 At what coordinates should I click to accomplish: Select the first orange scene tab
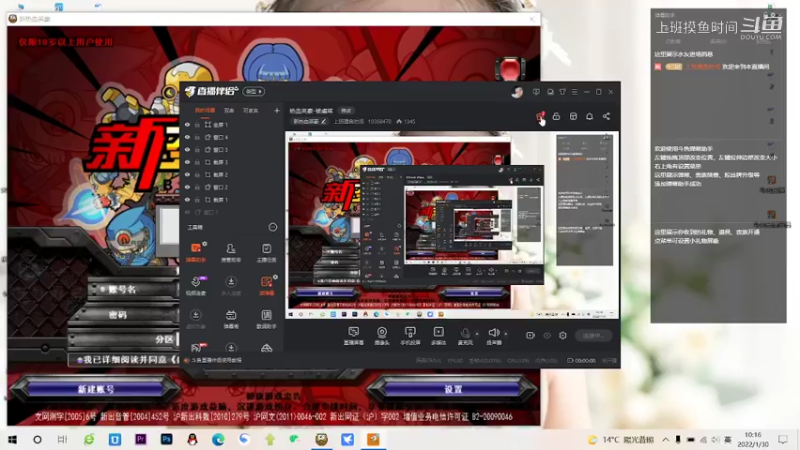pos(205,110)
